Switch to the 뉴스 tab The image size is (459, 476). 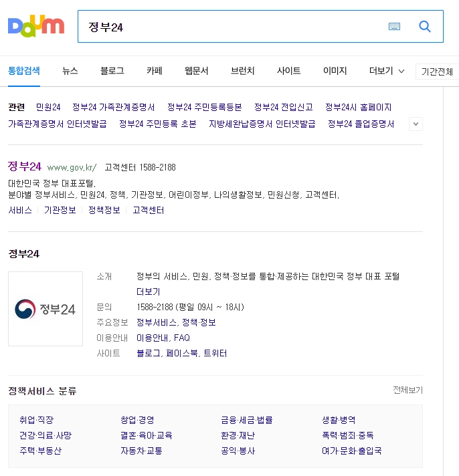click(x=70, y=71)
